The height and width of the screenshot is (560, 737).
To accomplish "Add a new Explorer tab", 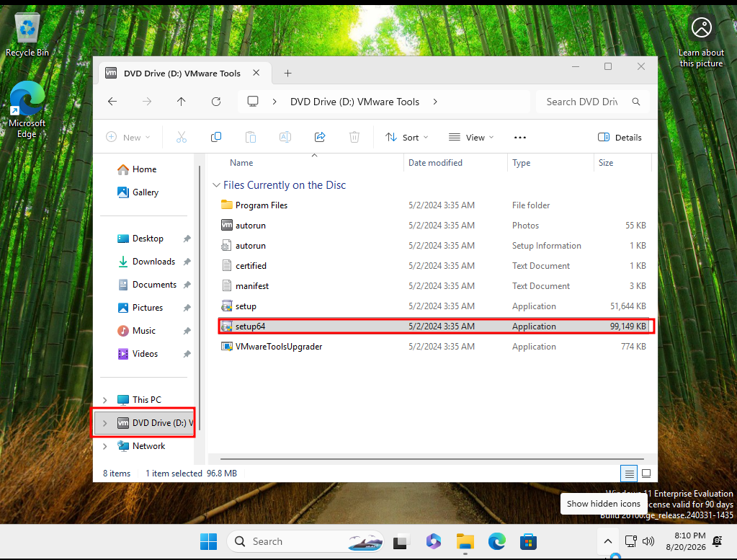I will [287, 74].
